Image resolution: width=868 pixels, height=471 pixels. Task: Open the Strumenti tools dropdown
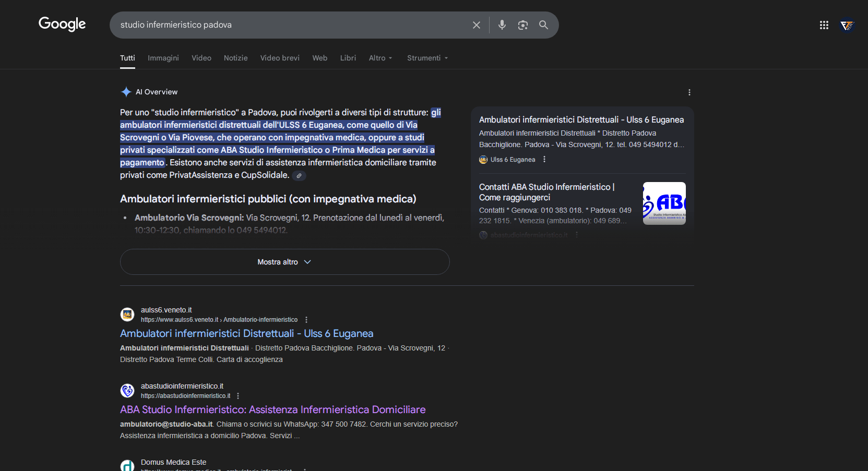[x=427, y=58]
